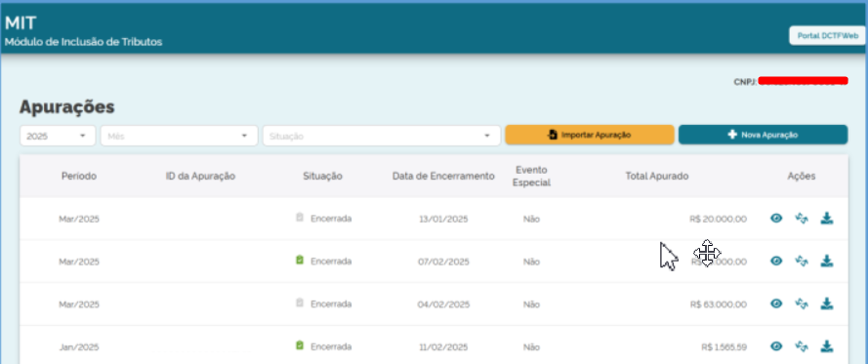The width and height of the screenshot is (868, 364).
Task: Go to Portal DCTFWeb
Action: 828,35
